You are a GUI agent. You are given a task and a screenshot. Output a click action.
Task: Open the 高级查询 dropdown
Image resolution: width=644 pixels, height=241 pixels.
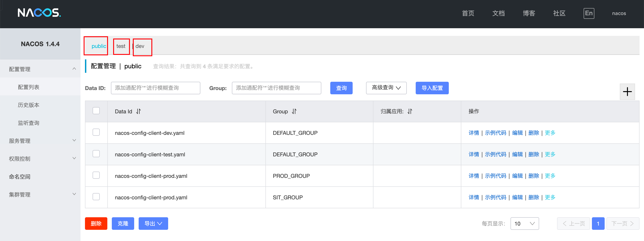point(386,88)
